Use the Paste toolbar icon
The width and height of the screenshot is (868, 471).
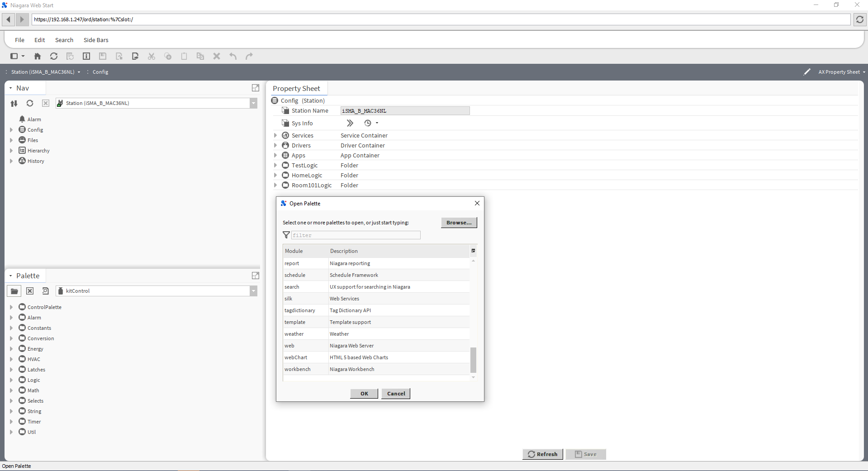184,56
